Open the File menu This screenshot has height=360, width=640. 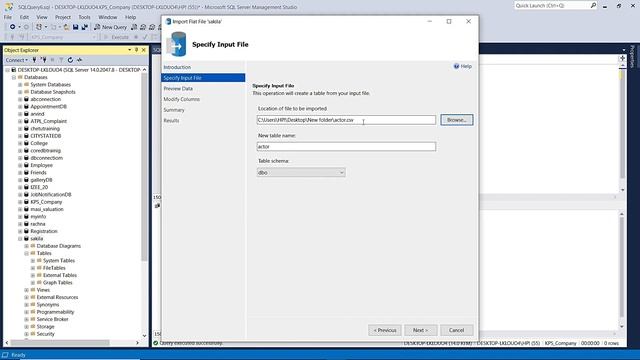tap(8, 17)
